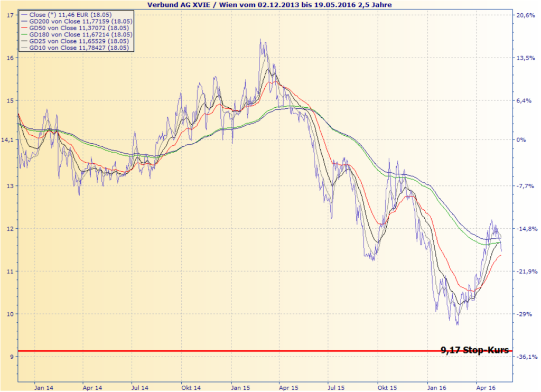Click the '12' price axis label
Viewport: 541px width, 392px height.
click(10, 229)
